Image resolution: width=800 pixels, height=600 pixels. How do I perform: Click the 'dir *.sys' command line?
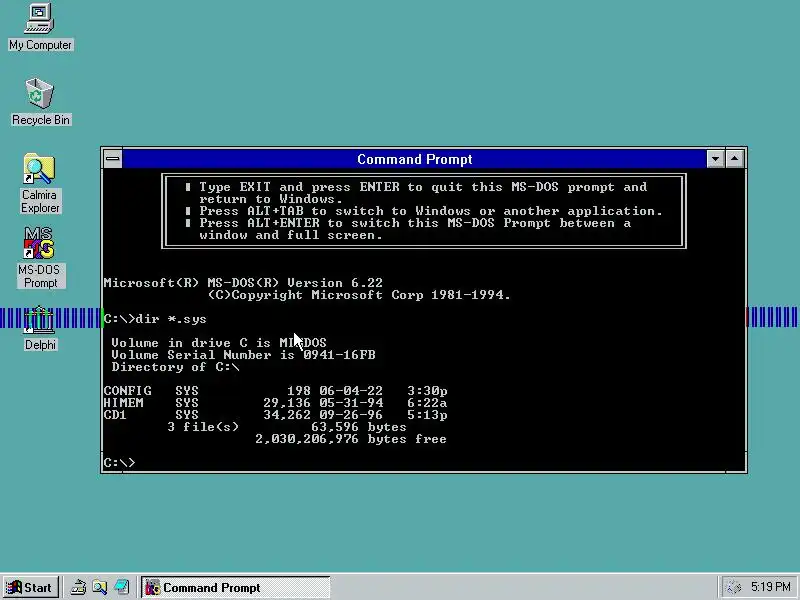pos(155,319)
